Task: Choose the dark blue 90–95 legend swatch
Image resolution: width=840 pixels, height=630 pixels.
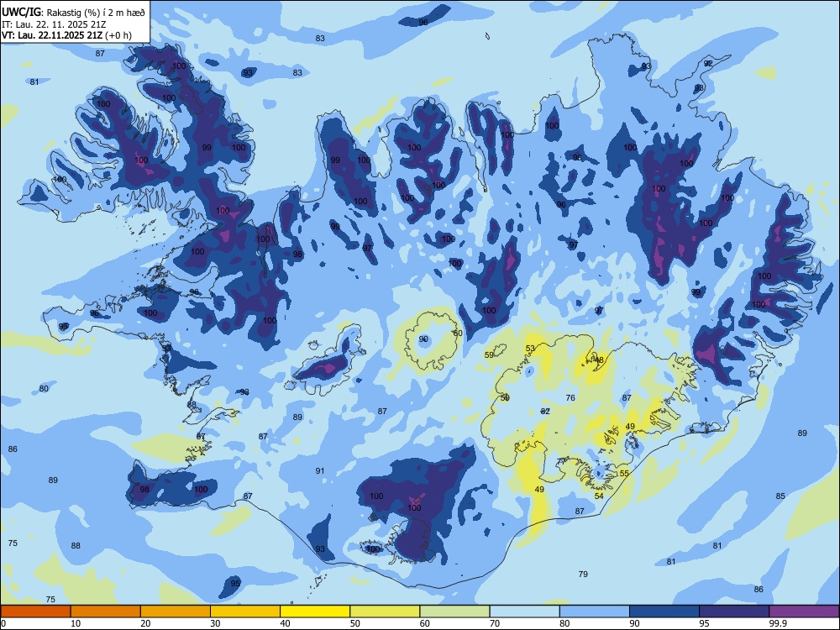Action: [x=664, y=612]
